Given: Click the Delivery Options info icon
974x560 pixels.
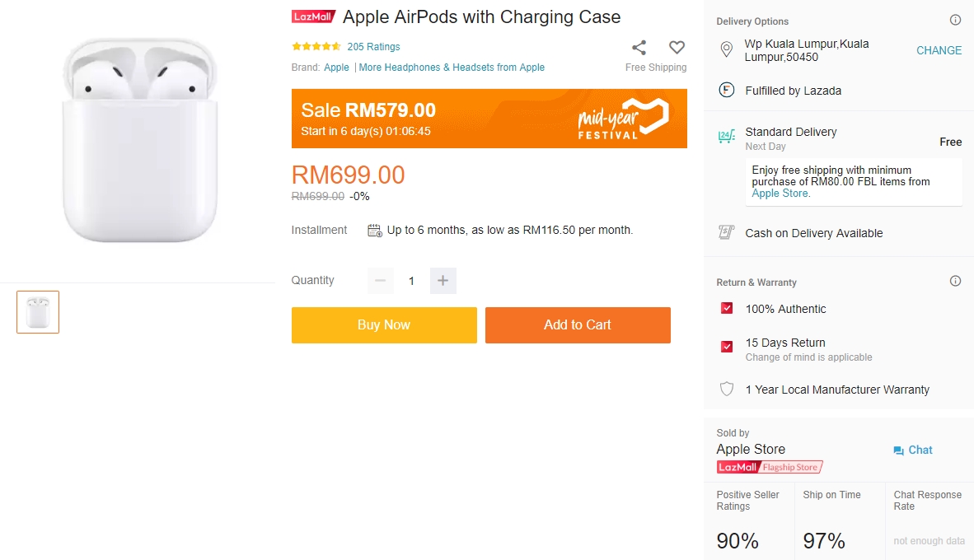Looking at the screenshot, I should click(955, 21).
